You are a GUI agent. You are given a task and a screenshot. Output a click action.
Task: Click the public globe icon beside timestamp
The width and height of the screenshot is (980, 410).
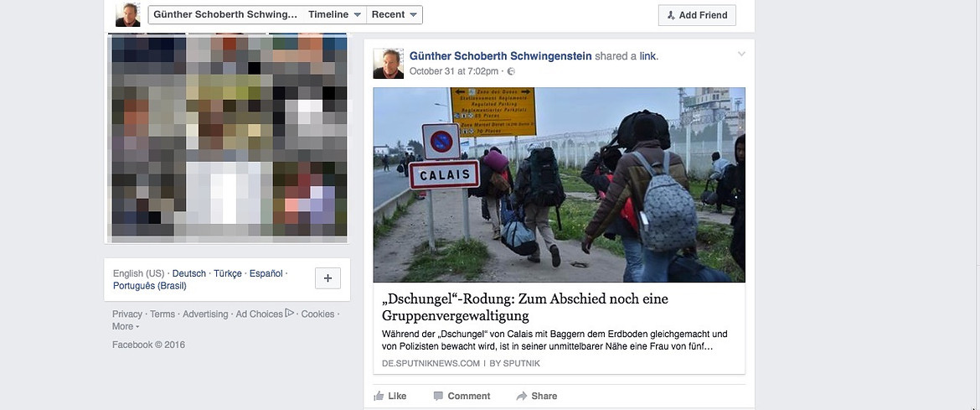[x=511, y=71]
